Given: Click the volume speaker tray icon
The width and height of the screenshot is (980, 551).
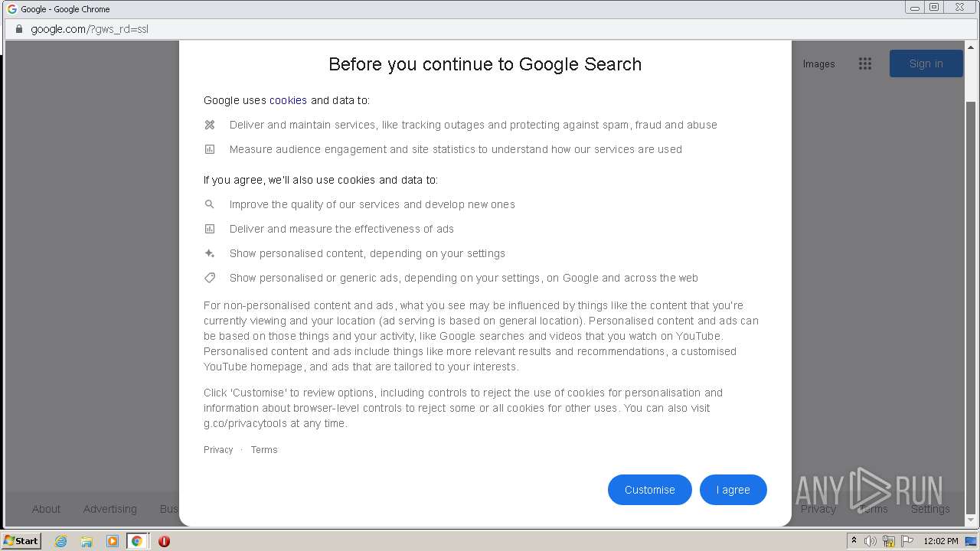Looking at the screenshot, I should pos(871,541).
